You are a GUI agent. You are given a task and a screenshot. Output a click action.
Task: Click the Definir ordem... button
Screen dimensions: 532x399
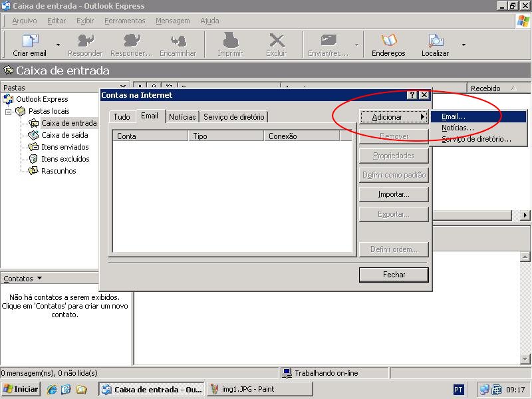[x=394, y=250]
